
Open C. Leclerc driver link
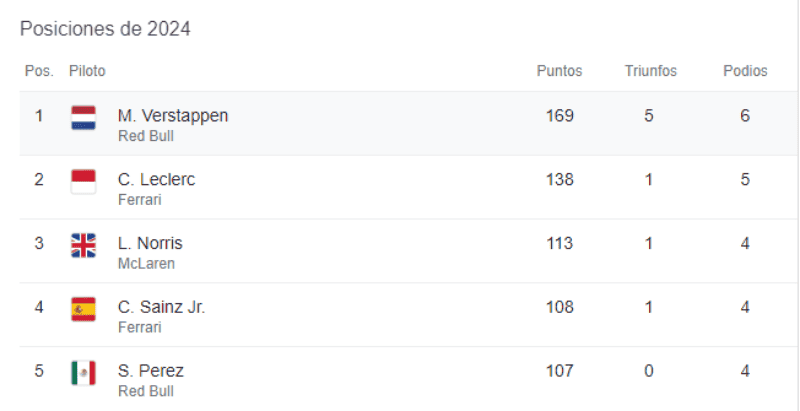(156, 180)
